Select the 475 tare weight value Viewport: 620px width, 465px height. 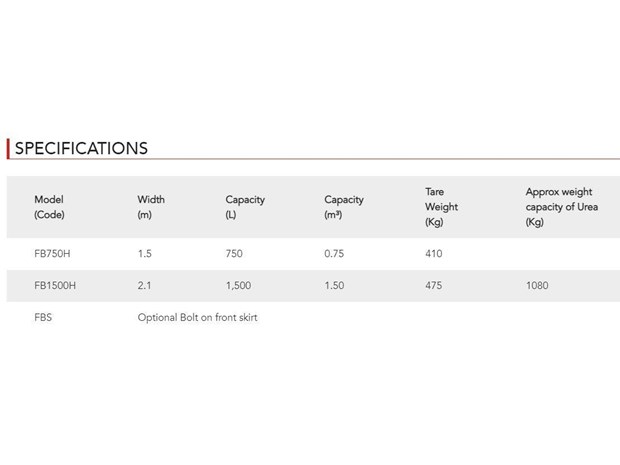434,285
